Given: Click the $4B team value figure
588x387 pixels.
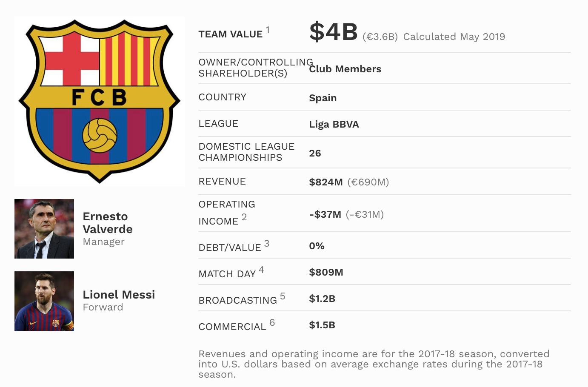Looking at the screenshot, I should (x=334, y=32).
